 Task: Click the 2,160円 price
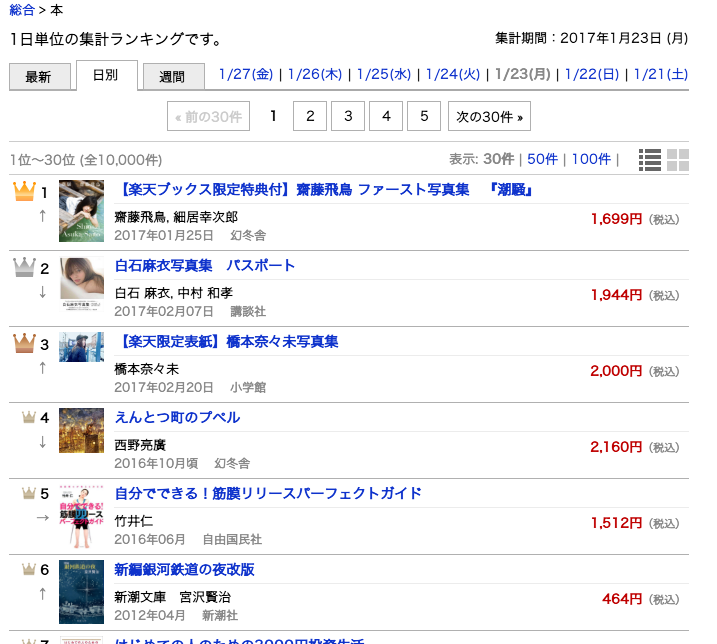pyautogui.click(x=616, y=447)
